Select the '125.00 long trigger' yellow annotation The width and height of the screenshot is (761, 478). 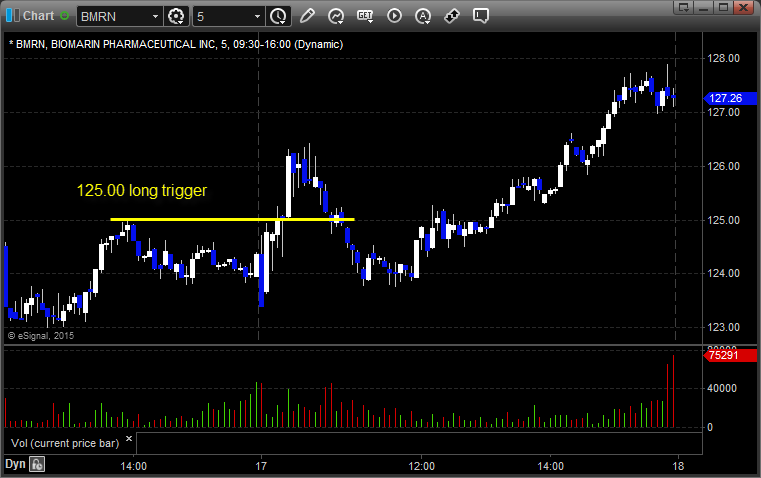(x=142, y=190)
